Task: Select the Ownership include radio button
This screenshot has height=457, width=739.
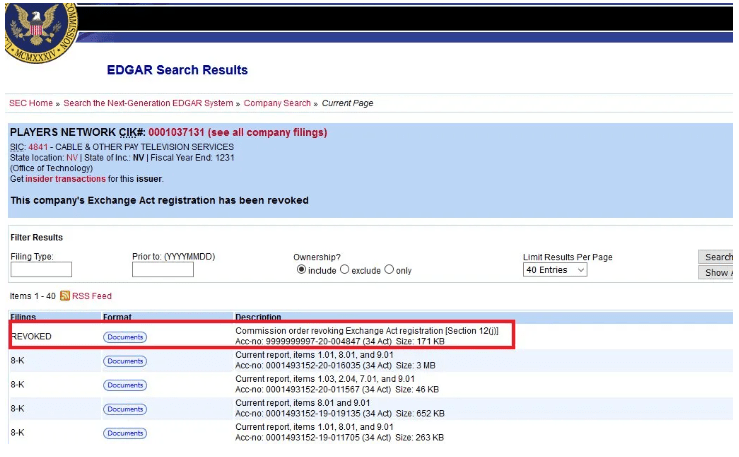Action: 301,270
